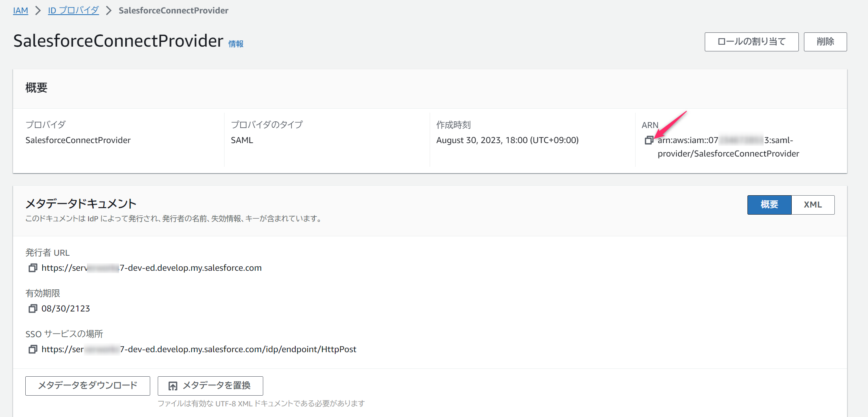Switch to the XML view tab
Image resolution: width=868 pixels, height=417 pixels.
click(813, 205)
